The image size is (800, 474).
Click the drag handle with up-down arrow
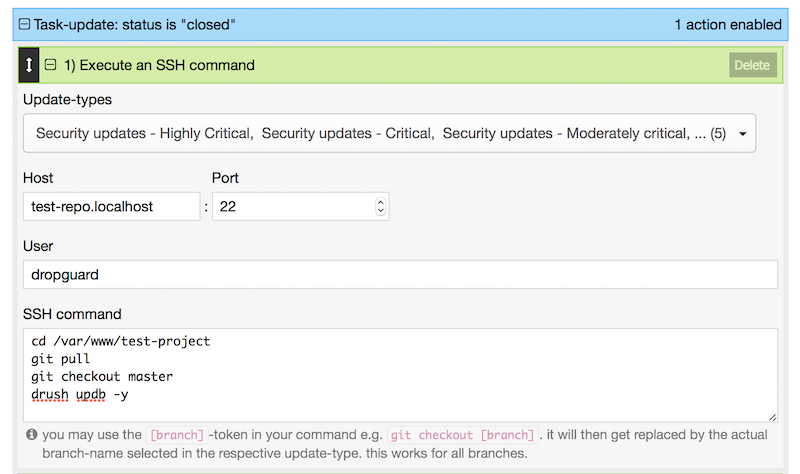tap(29, 65)
